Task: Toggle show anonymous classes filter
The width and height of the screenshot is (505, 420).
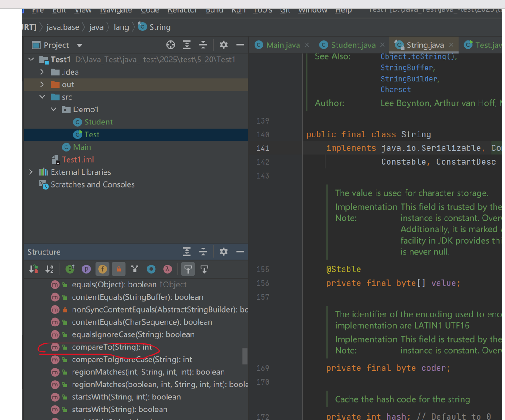Action: (x=151, y=269)
